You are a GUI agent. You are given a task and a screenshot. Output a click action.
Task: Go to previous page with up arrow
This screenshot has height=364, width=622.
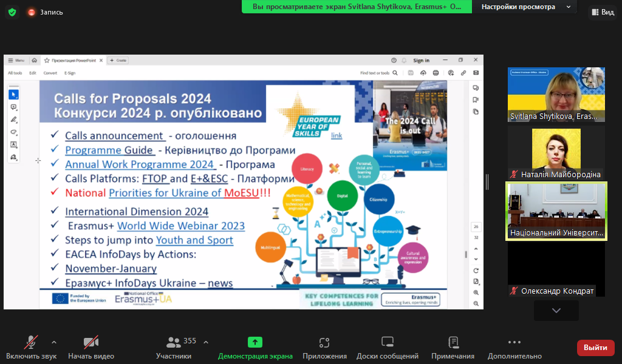point(476,249)
